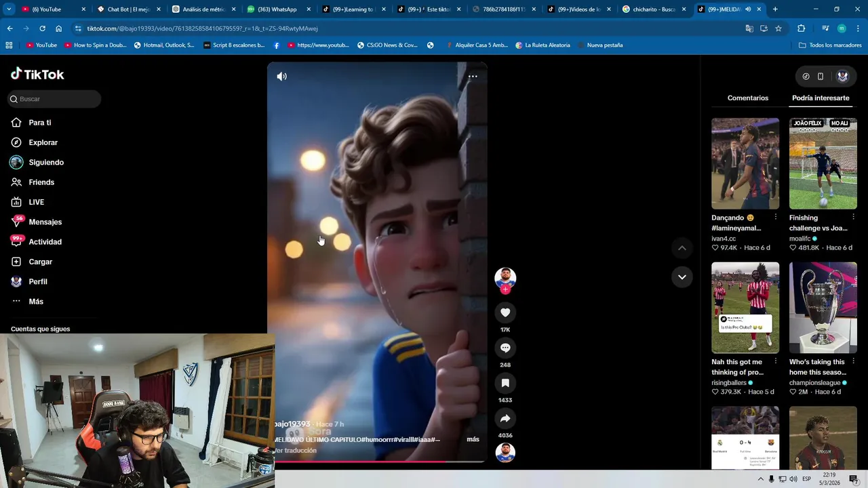This screenshot has width=868, height=488.
Task: Reload the page with refresh icon
Action: pos(42,28)
